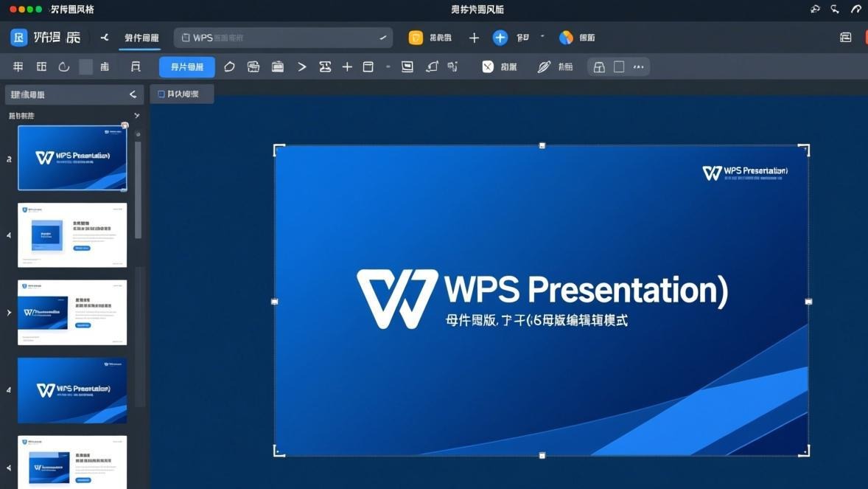This screenshot has height=489, width=868.
Task: Click the slide's top center selection handle
Action: [542, 145]
